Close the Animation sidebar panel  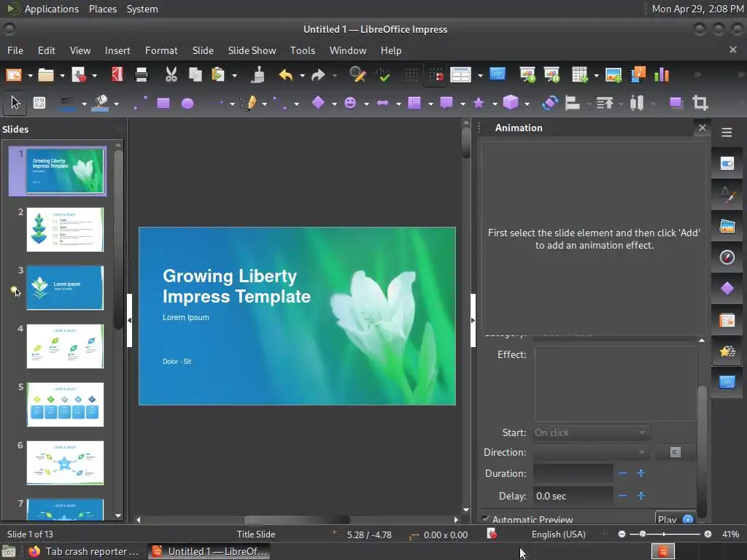pos(703,128)
